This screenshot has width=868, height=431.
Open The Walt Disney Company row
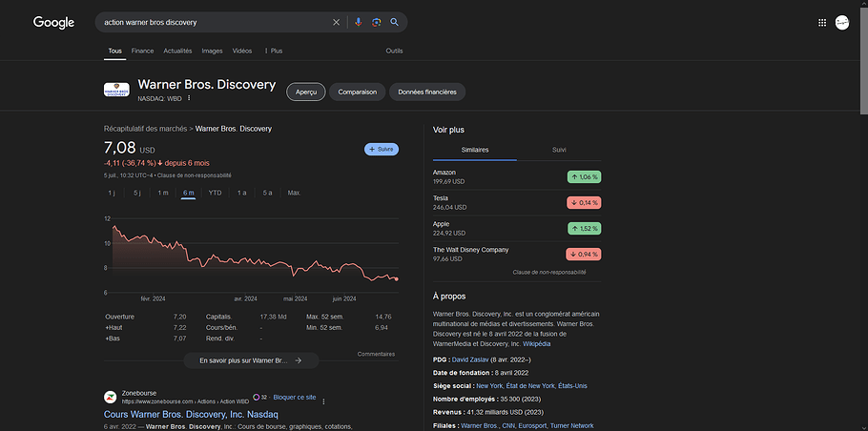point(517,254)
